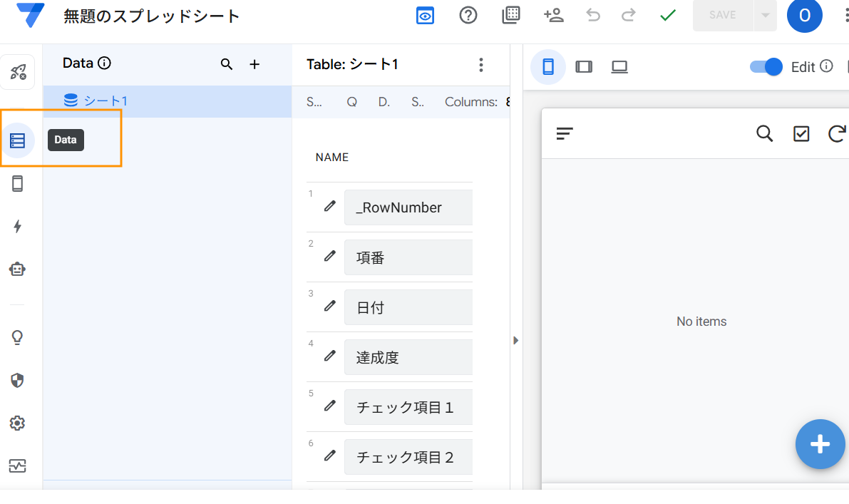Toggle the preview app eye icon
This screenshot has width=849, height=504.
[x=426, y=16]
